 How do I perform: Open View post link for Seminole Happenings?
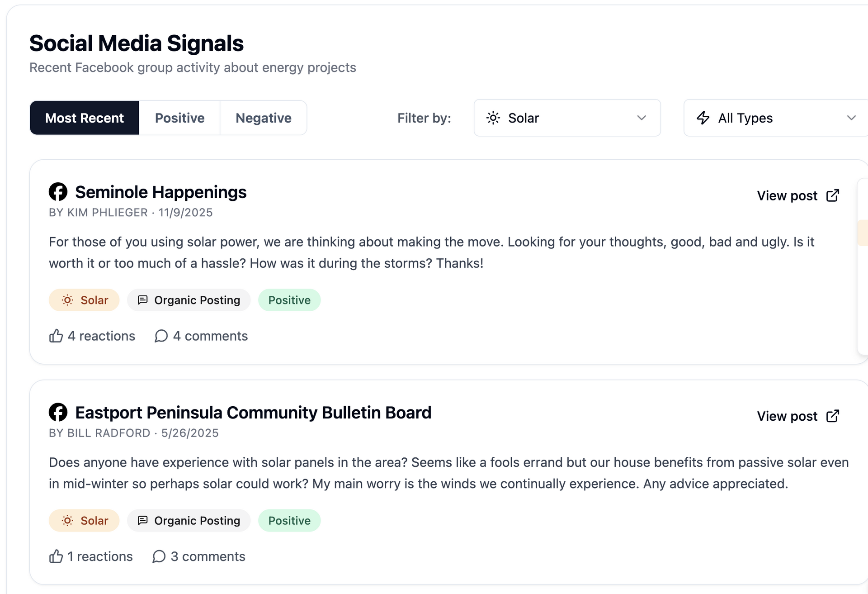pyautogui.click(x=787, y=195)
